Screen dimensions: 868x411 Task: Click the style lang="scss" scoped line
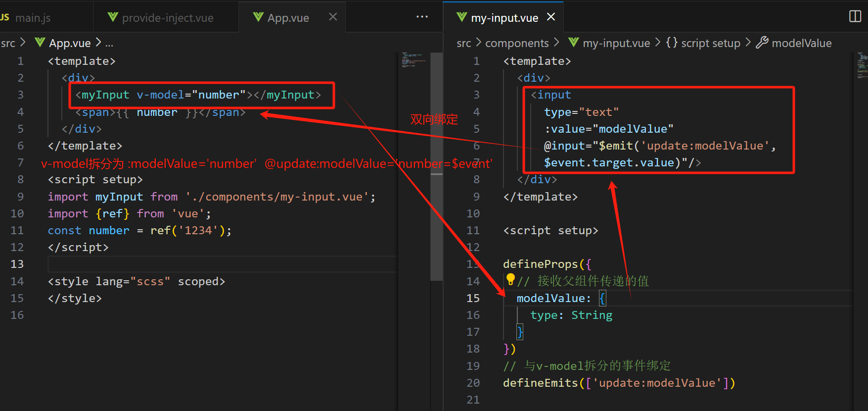(x=137, y=281)
